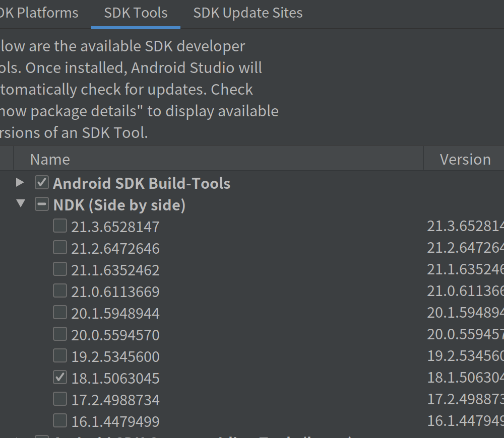
Task: Switch to the SDK Update Sites tab
Action: (x=247, y=13)
